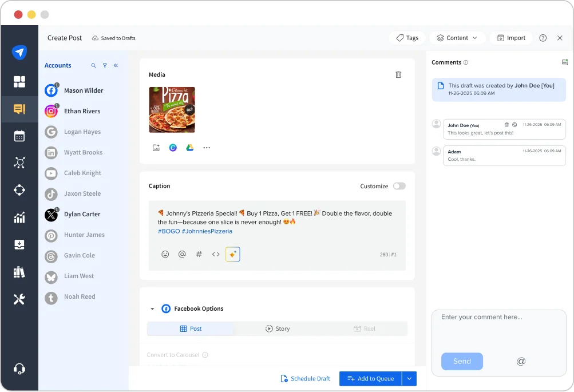Filter accounts with the funnel icon
This screenshot has width=574, height=392.
point(105,65)
